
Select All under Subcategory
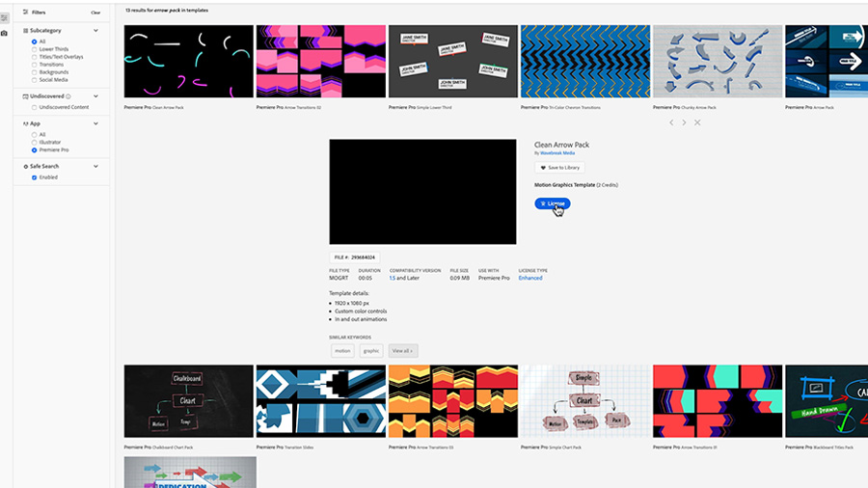(35, 41)
